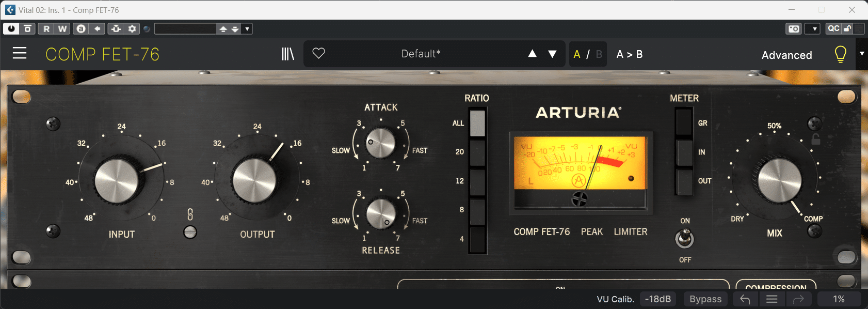Open the Arturia hamburger main menu
868x309 pixels.
(20, 53)
